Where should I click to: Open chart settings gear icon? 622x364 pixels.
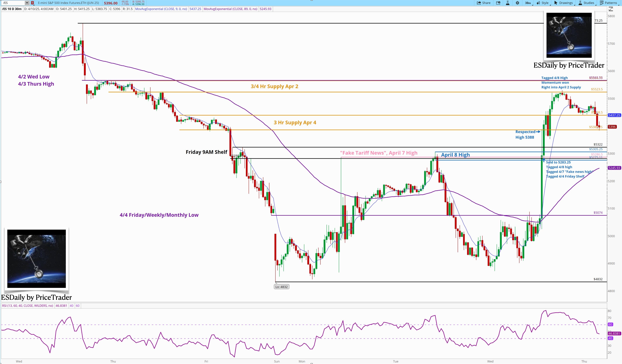click(517, 3)
